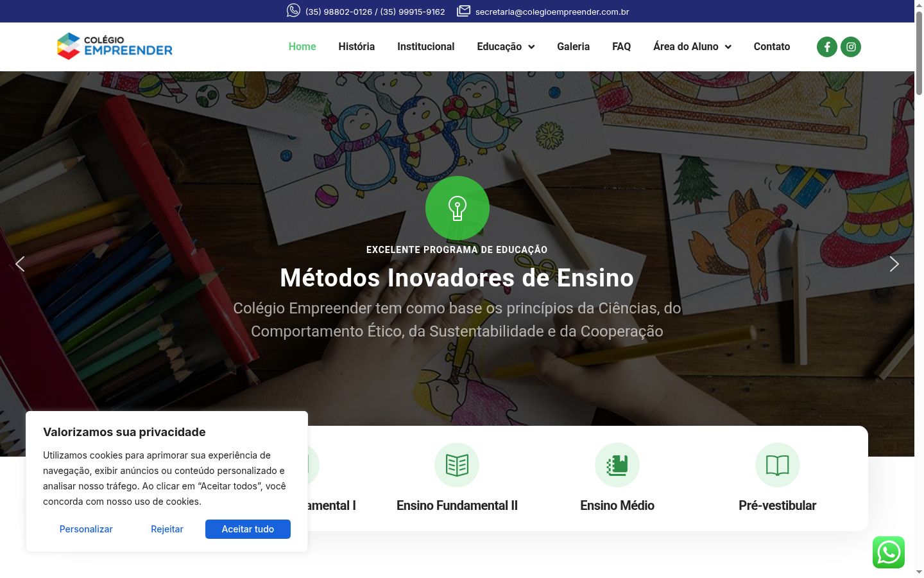Click the scrollbar down arrow
The image size is (924, 578).
(x=919, y=572)
